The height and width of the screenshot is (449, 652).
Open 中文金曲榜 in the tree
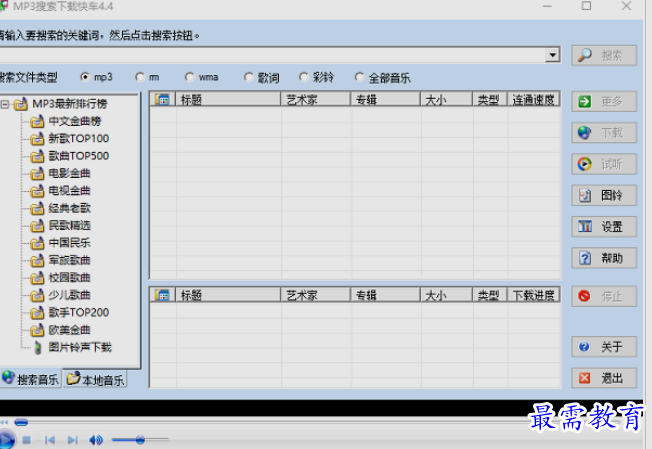pyautogui.click(x=75, y=121)
